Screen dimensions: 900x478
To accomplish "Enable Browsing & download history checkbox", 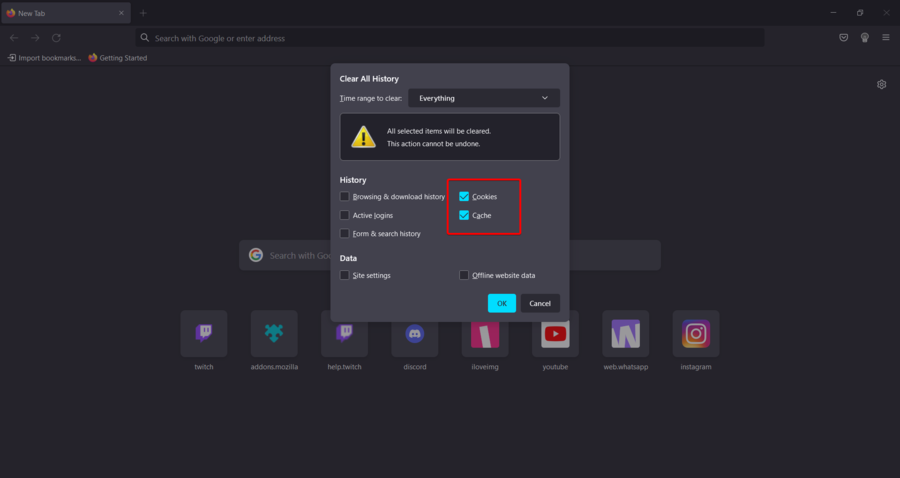I will click(345, 197).
